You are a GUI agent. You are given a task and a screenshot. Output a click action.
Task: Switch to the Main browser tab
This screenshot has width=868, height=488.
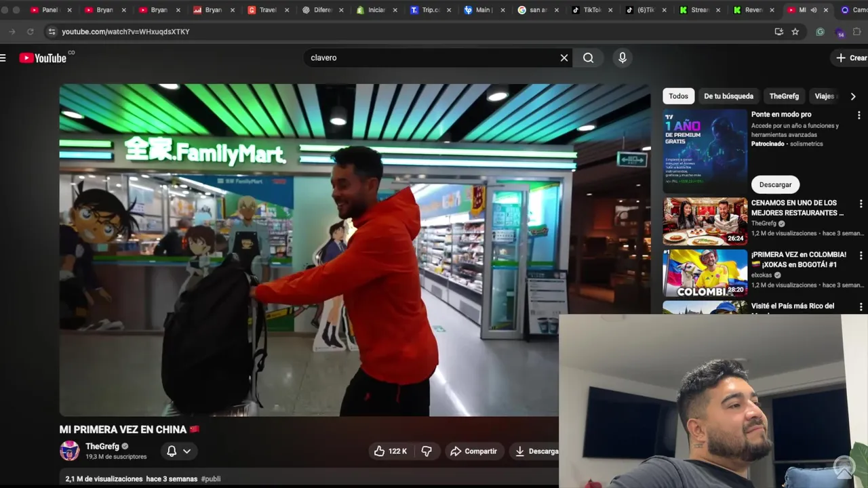[x=485, y=10]
